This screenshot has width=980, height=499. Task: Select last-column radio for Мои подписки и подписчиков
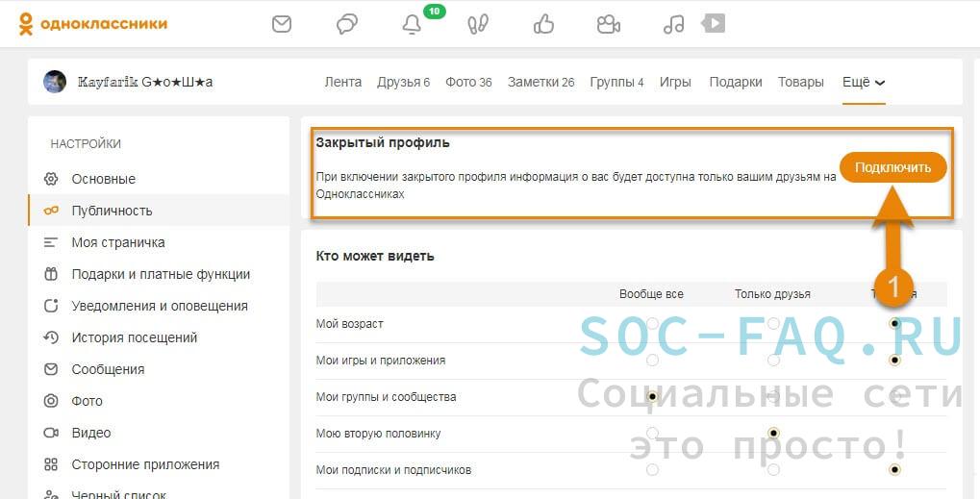coord(895,469)
